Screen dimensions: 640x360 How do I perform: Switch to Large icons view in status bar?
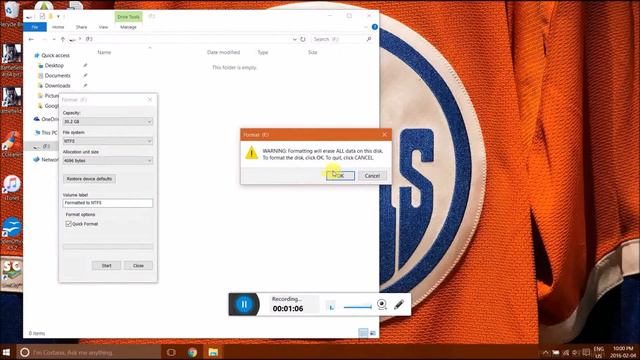click(x=373, y=333)
